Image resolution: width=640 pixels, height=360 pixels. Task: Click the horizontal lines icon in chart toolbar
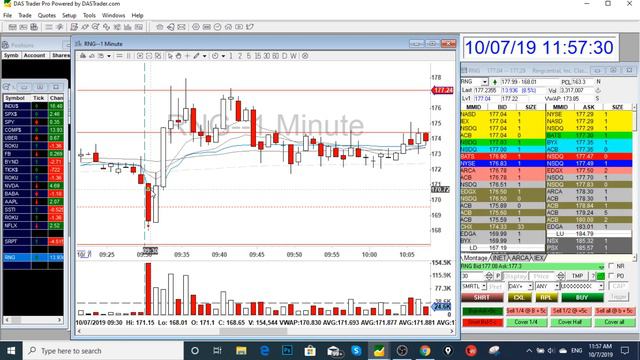pos(119,56)
